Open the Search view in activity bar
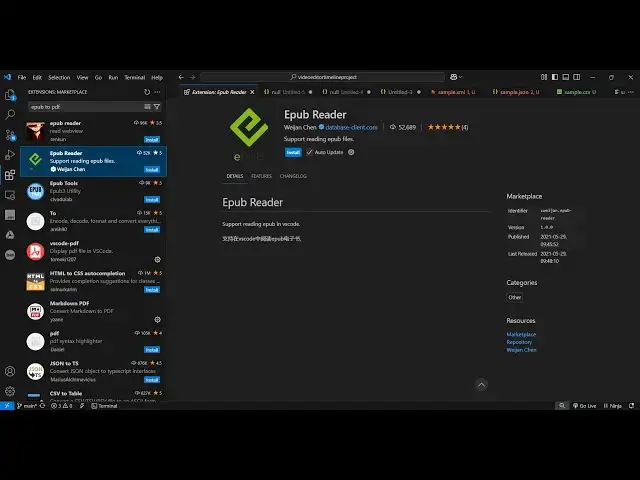 tap(10, 115)
